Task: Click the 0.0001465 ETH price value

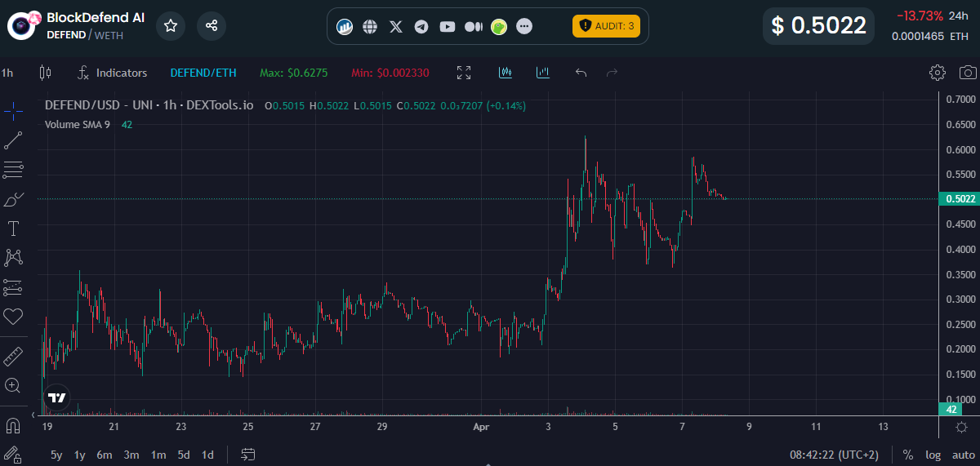Action: click(929, 36)
